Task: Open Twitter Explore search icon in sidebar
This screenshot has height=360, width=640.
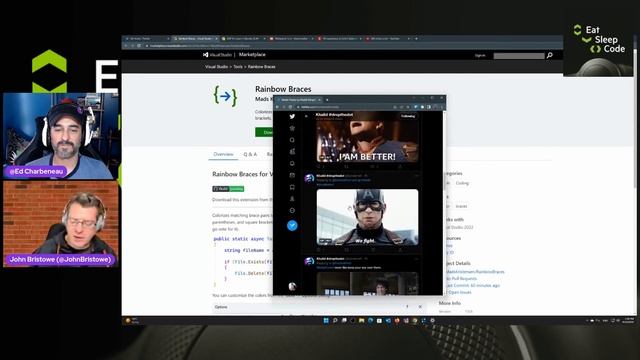Action: (292, 140)
